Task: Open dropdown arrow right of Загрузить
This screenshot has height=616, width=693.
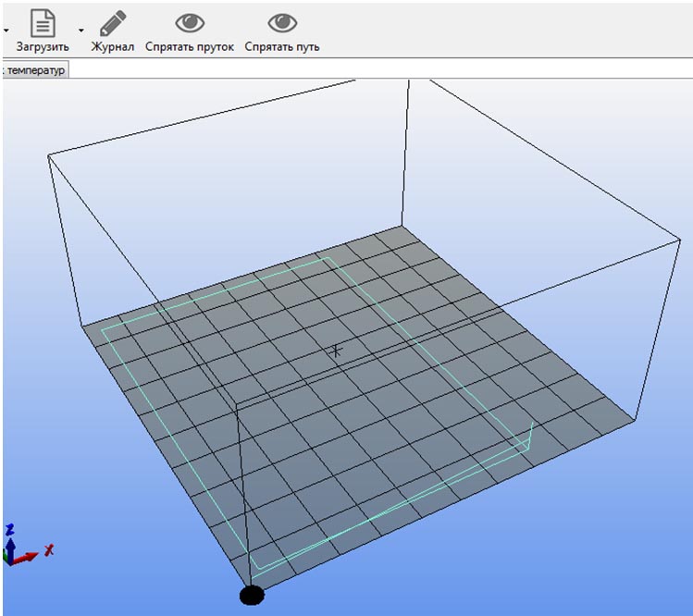Action: point(80,31)
